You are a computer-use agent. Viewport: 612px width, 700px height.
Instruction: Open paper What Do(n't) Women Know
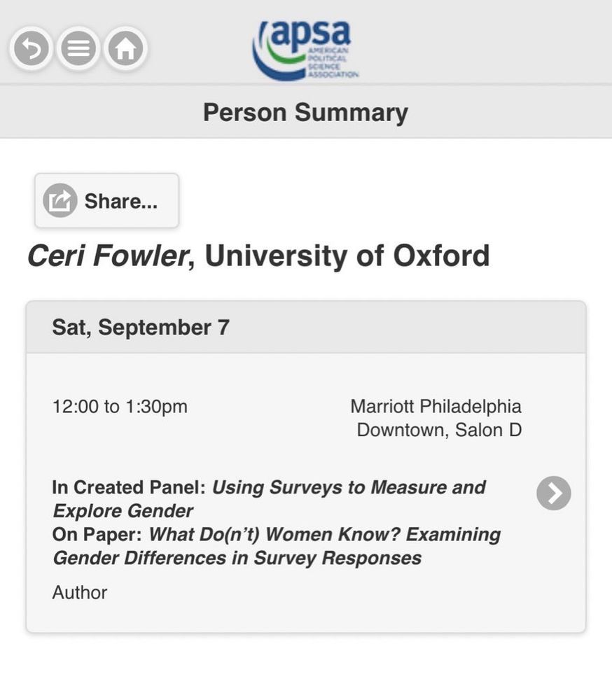[x=325, y=535]
